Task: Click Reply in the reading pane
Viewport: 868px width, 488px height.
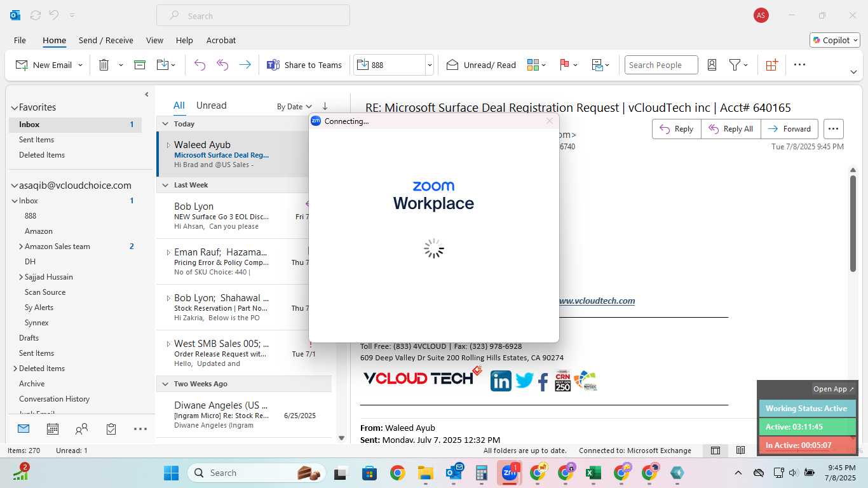Action: click(x=677, y=129)
